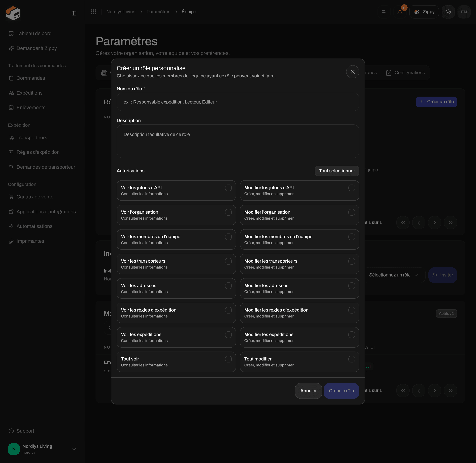Enable Modifier les adresses

tap(352, 286)
